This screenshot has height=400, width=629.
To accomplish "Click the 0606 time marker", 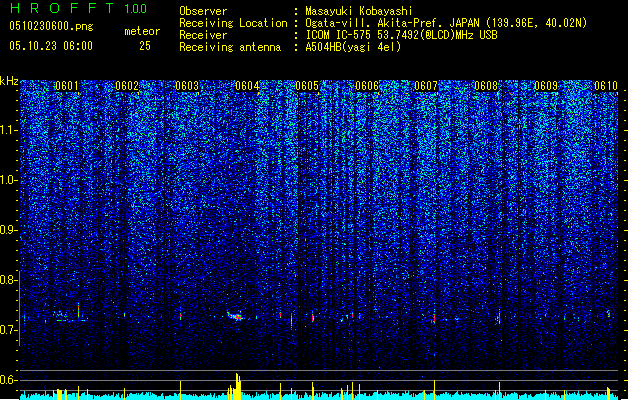I will click(367, 86).
